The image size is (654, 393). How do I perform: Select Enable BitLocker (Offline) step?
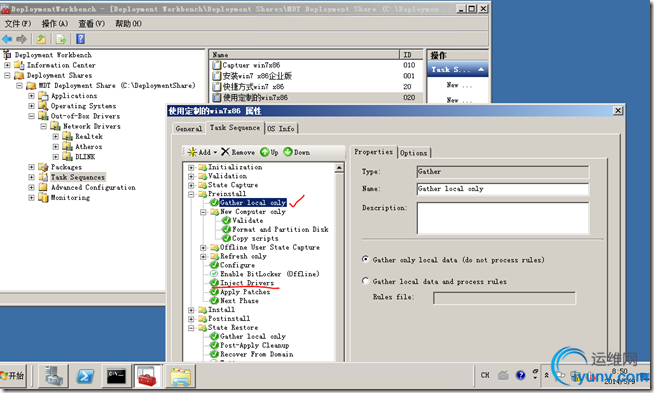coord(269,274)
